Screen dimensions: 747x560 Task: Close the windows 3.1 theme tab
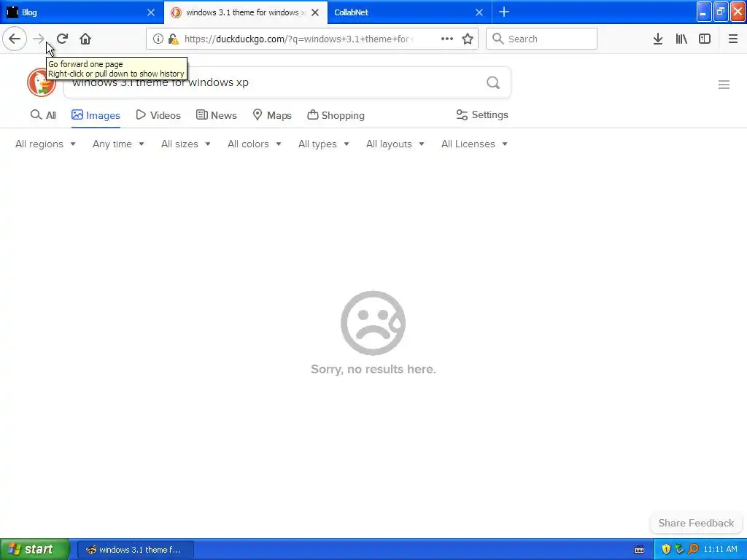point(315,12)
